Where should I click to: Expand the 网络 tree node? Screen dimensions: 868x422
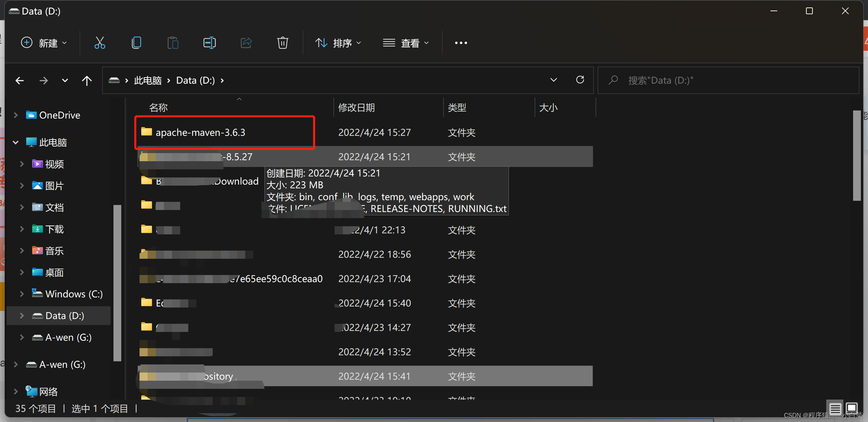(16, 392)
